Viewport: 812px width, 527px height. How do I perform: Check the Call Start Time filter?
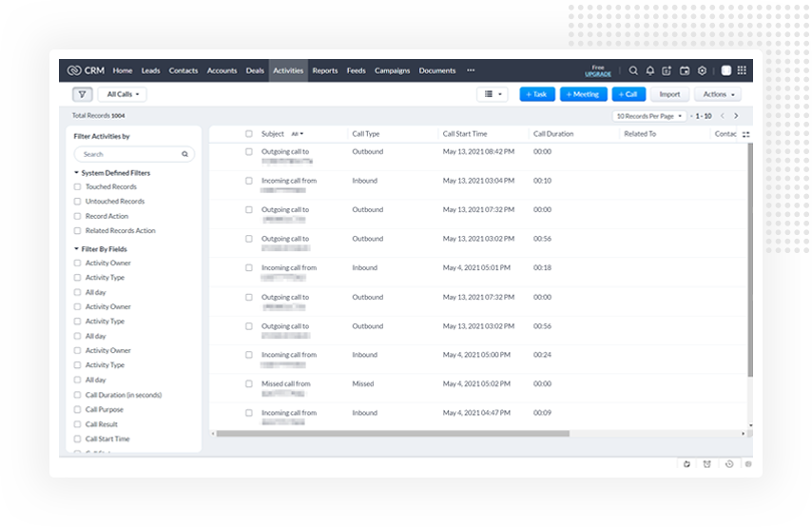tap(77, 439)
